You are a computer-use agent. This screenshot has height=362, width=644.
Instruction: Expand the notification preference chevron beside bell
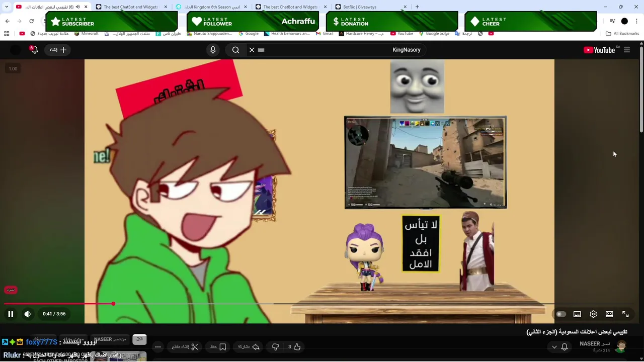(x=554, y=347)
